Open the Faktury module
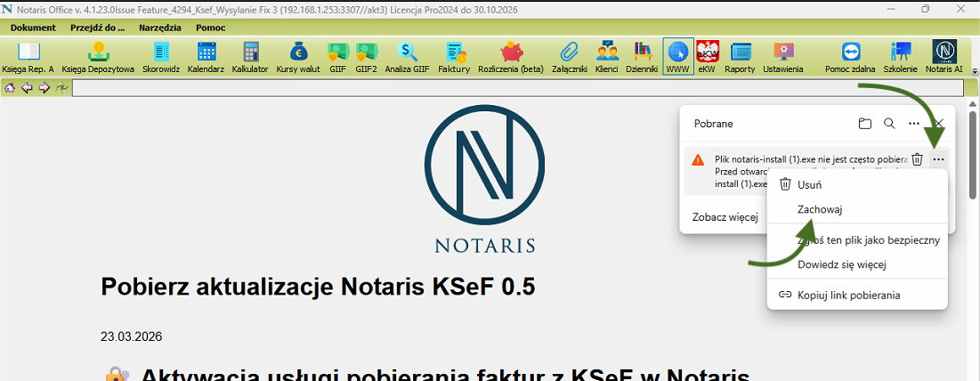The image size is (980, 381). pos(454,56)
